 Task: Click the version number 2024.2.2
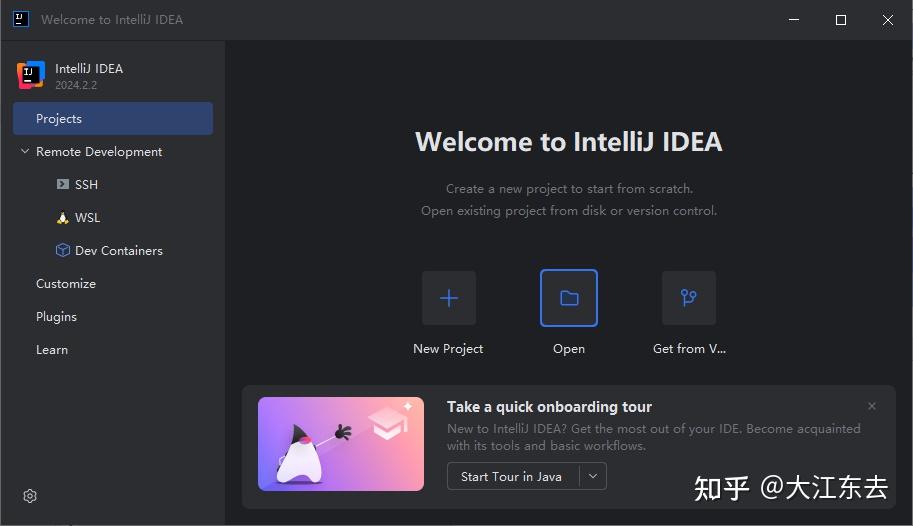76,85
